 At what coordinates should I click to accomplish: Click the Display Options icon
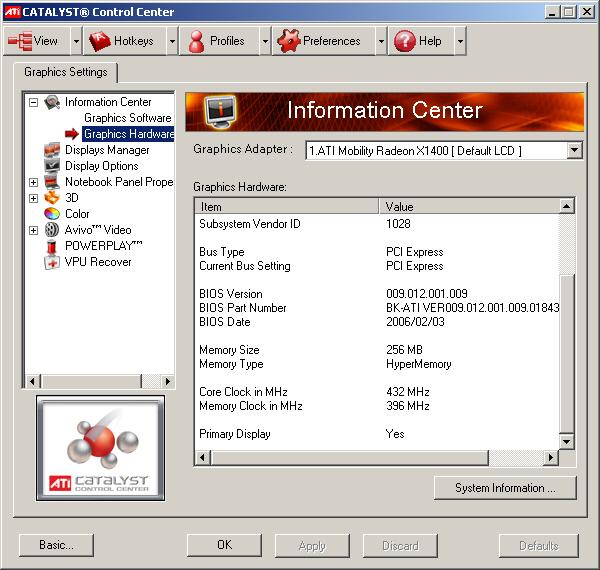tap(52, 166)
